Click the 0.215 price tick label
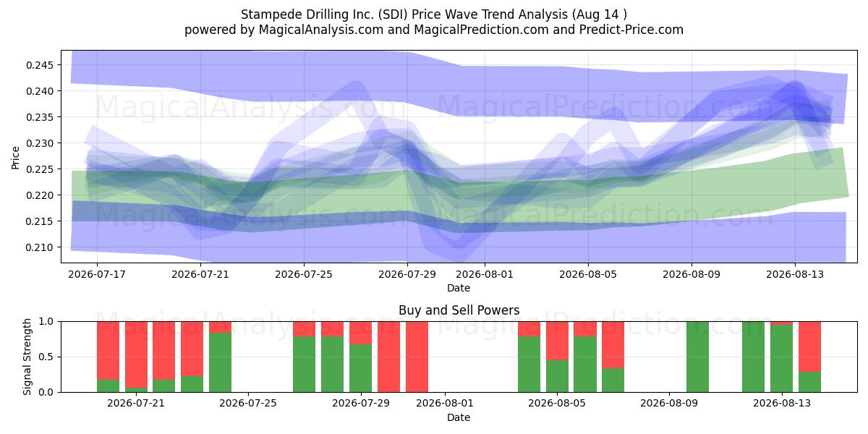 pos(40,221)
